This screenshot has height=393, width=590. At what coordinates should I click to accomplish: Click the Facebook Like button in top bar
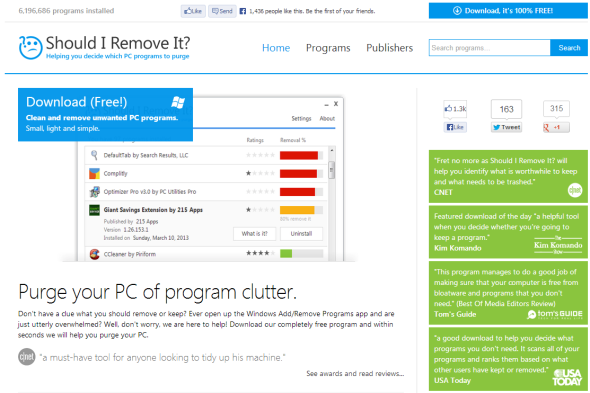(x=193, y=11)
